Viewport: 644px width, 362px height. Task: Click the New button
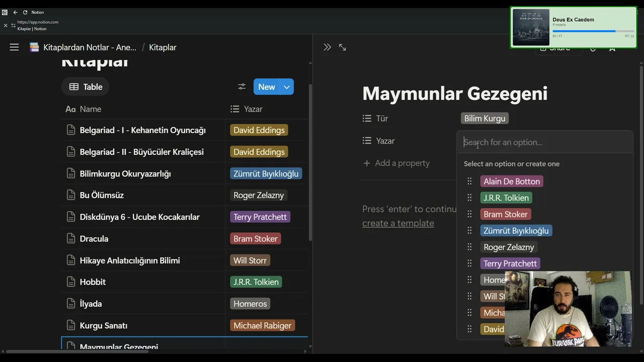coord(267,86)
